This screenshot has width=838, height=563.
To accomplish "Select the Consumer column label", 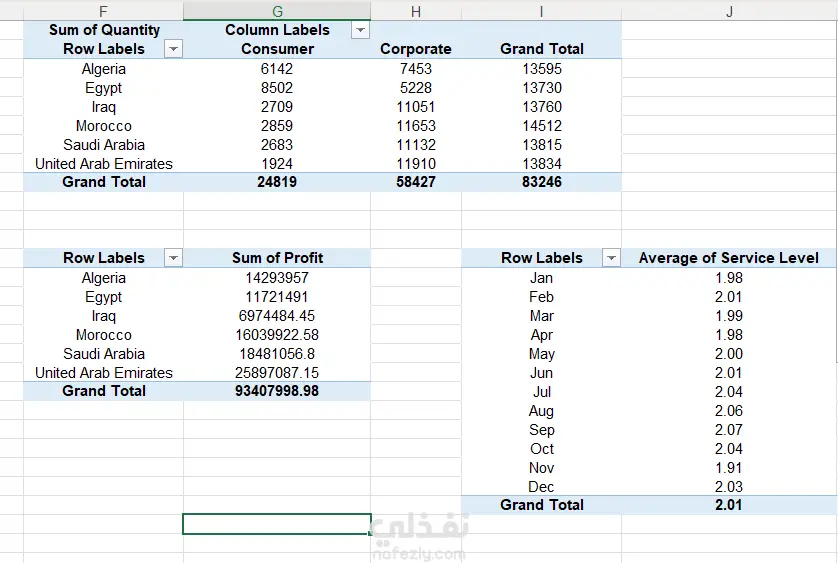I will click(277, 49).
